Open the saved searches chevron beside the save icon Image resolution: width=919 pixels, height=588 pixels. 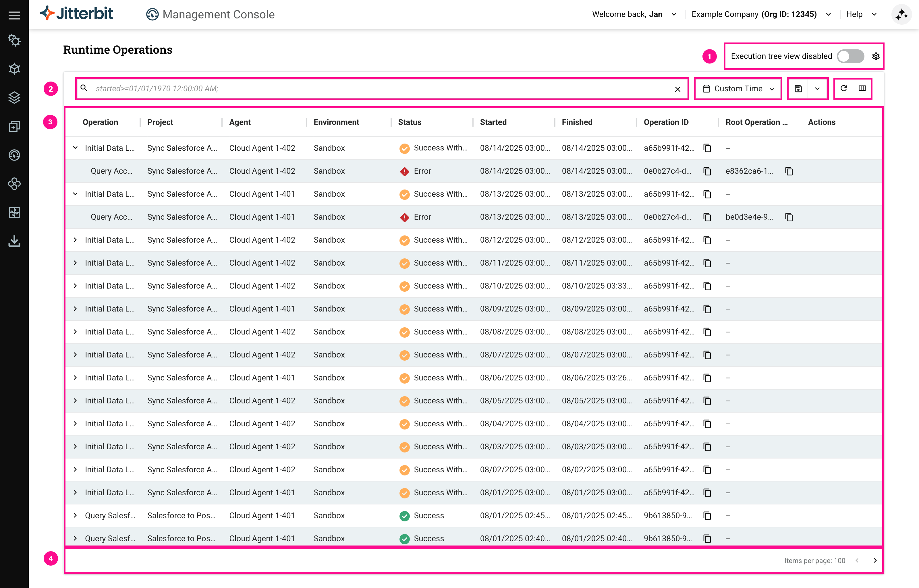(x=818, y=88)
